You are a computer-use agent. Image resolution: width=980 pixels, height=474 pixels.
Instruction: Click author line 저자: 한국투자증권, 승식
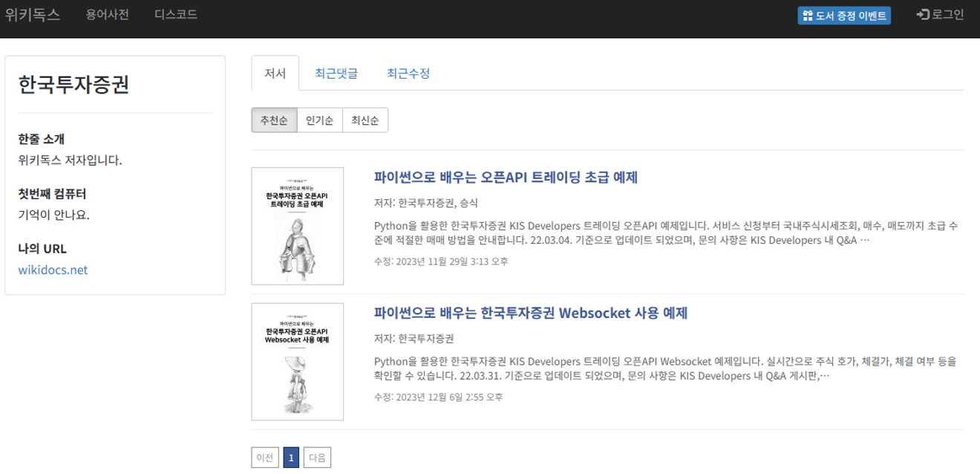click(426, 203)
